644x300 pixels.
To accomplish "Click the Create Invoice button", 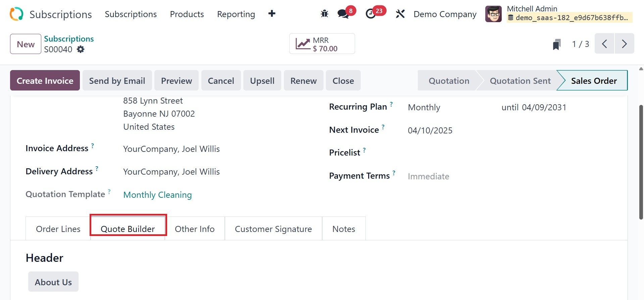I will point(45,80).
